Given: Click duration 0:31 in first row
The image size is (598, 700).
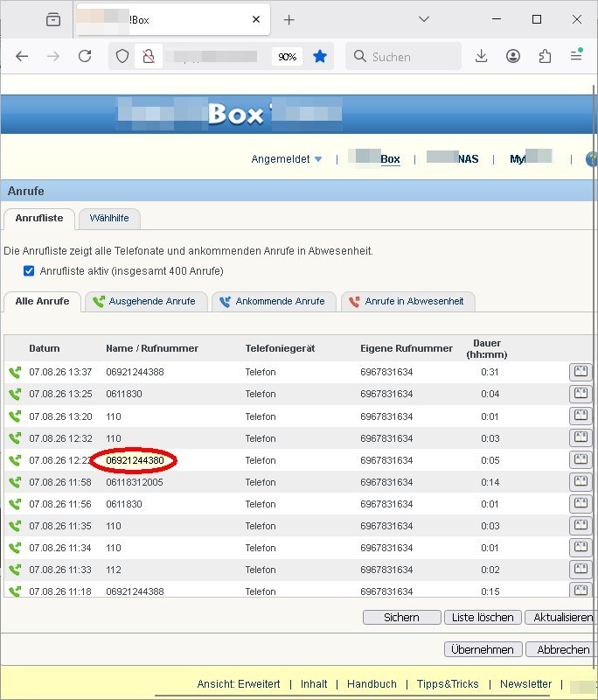Looking at the screenshot, I should click(x=490, y=372).
